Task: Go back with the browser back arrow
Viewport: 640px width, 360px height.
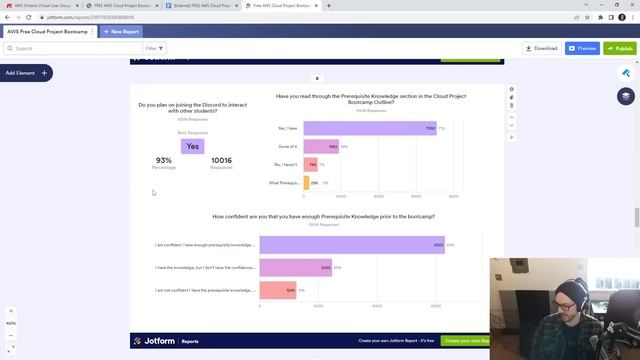Action: 7,17
